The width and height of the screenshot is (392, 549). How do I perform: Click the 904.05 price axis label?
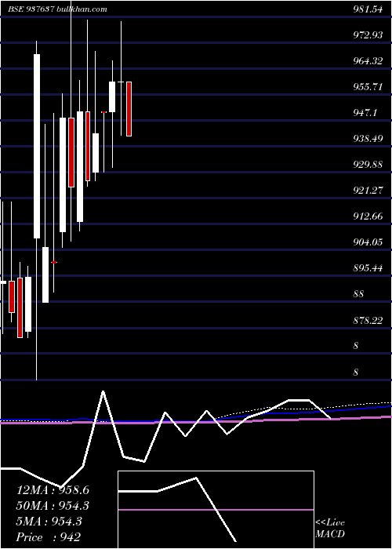(367, 242)
